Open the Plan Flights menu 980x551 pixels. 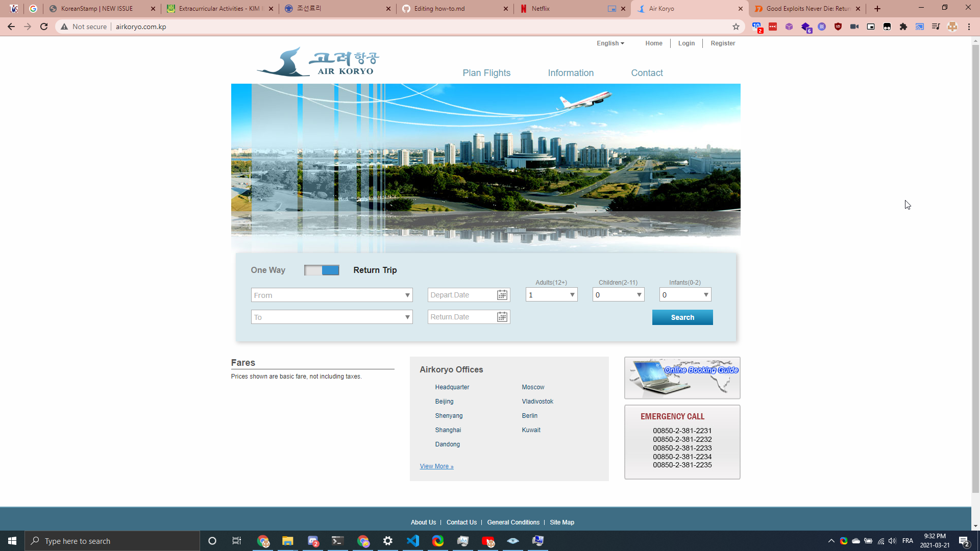[x=486, y=73]
